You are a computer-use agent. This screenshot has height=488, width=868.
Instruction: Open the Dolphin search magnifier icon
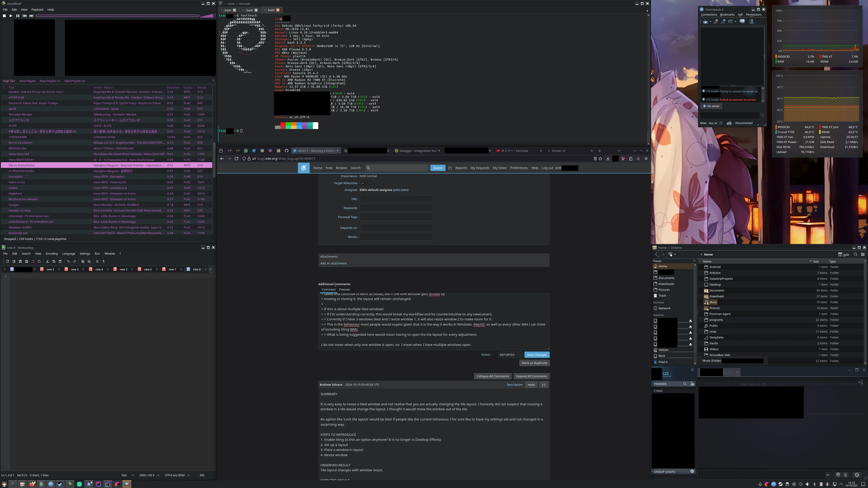[856, 255]
